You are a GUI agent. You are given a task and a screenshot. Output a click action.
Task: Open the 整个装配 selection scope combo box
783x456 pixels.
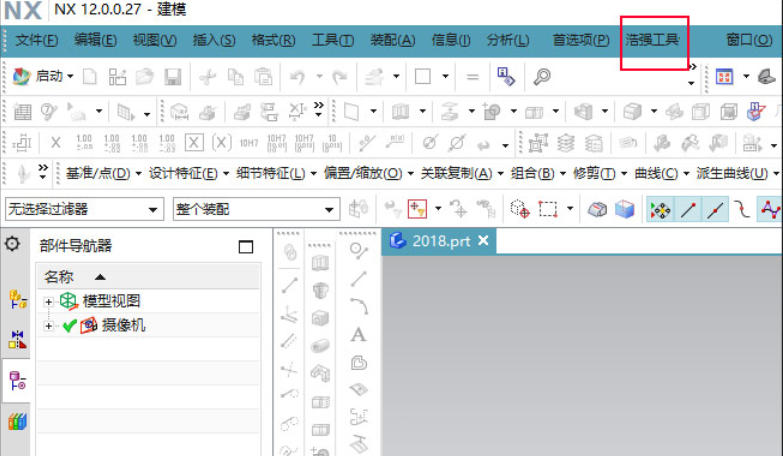tap(256, 209)
